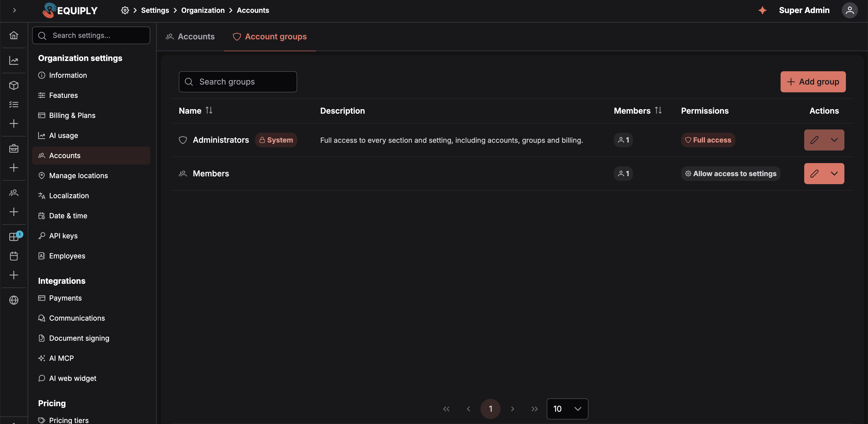The height and width of the screenshot is (424, 868).
Task: Open the grid icon with notification badge
Action: (14, 237)
